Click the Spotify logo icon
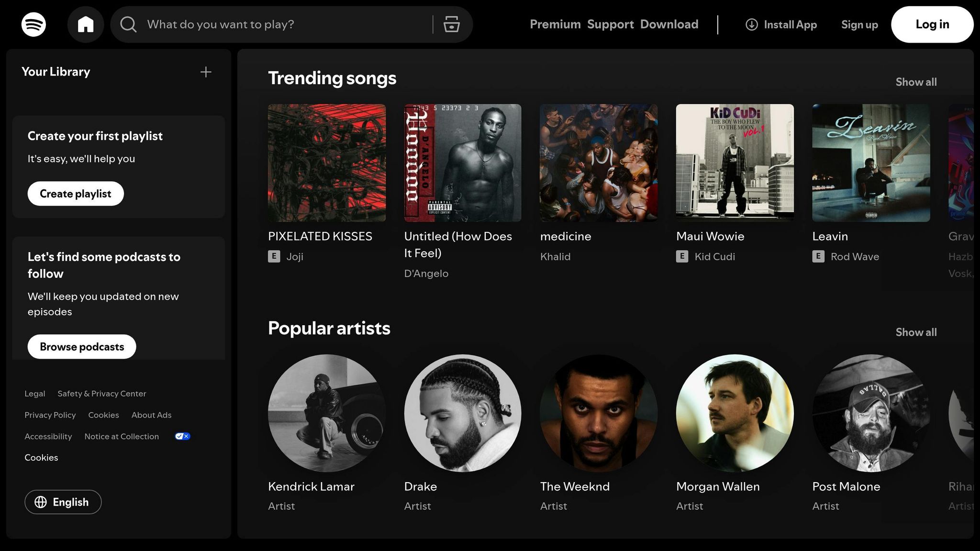 [x=33, y=24]
